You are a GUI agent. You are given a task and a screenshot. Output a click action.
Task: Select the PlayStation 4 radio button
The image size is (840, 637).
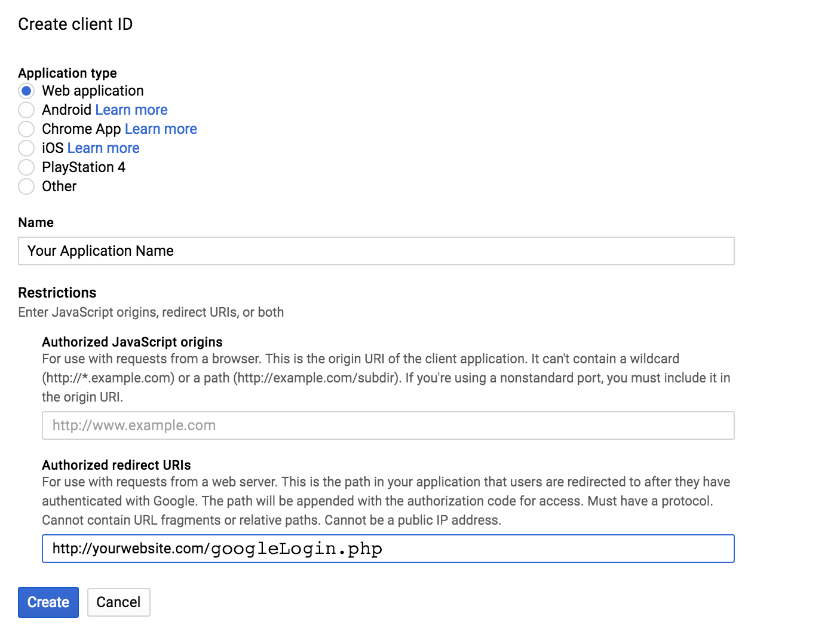tap(26, 167)
